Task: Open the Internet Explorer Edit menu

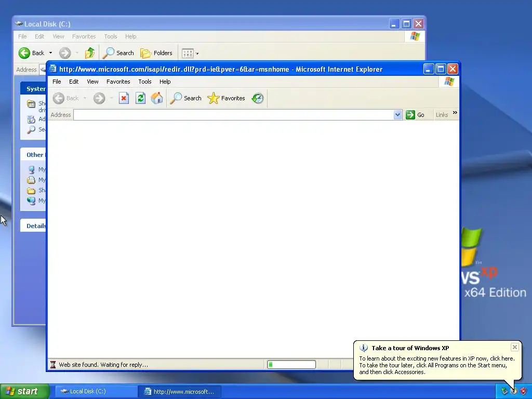Action: pyautogui.click(x=74, y=82)
